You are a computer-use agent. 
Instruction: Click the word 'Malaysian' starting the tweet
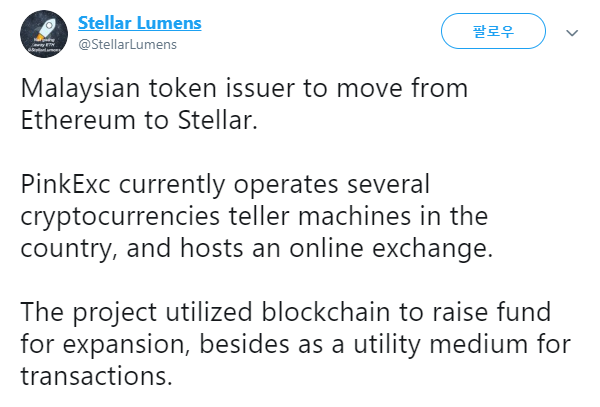[x=80, y=89]
